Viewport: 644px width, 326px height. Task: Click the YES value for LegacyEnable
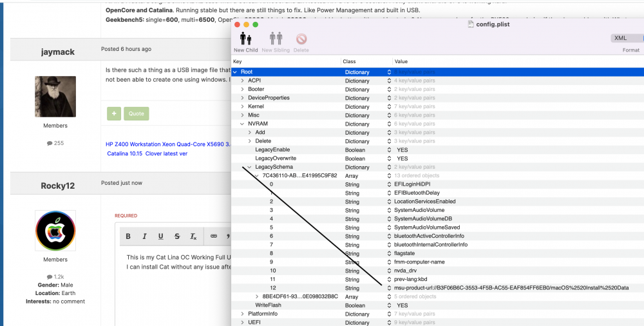pyautogui.click(x=402, y=150)
